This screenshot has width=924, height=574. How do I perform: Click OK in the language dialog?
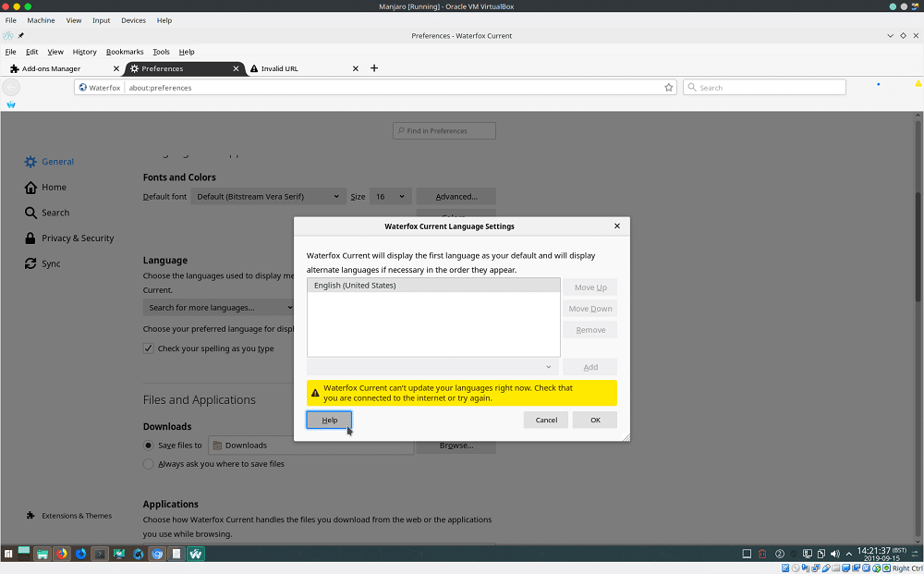tap(595, 421)
